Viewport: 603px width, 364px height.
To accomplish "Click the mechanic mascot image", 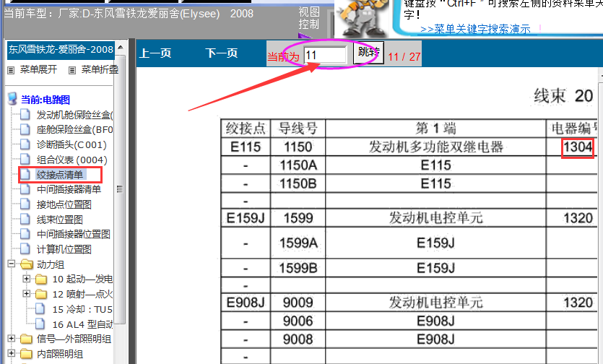I will tap(361, 19).
